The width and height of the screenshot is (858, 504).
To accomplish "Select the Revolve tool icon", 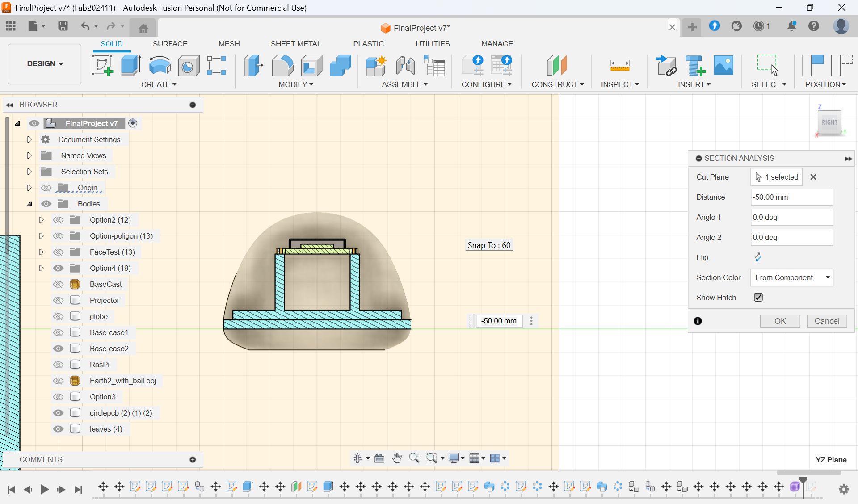I will (160, 66).
